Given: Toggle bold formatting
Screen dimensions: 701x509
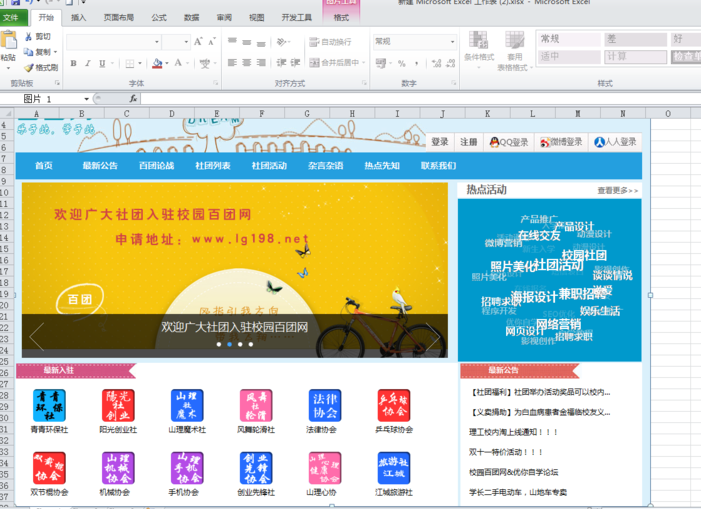Looking at the screenshot, I should click(74, 63).
